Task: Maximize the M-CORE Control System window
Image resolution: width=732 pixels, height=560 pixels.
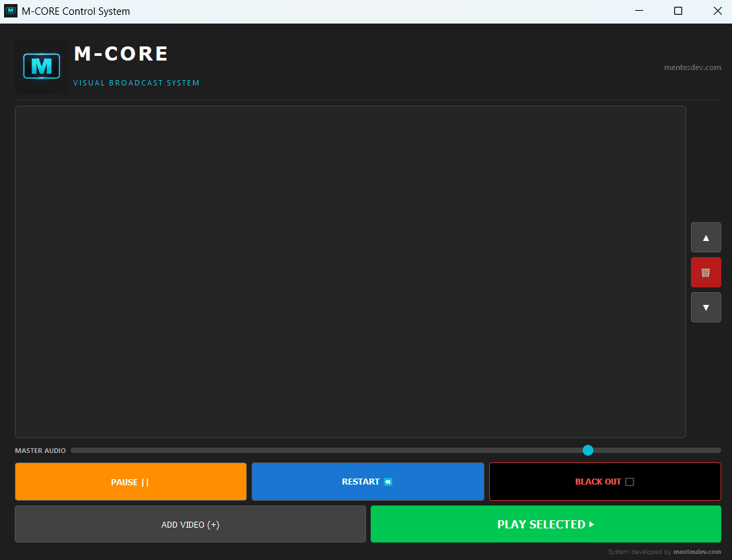Action: pyautogui.click(x=678, y=11)
